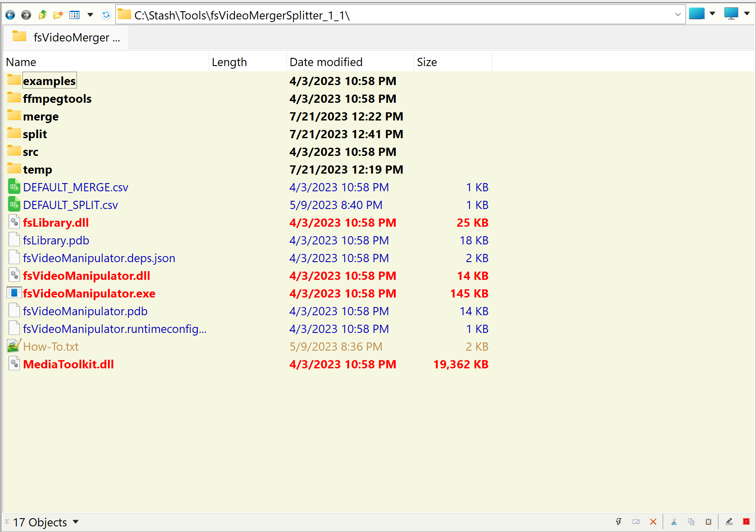Paste with the clipboard icon
Screen dimensions: 756x532
point(708,522)
